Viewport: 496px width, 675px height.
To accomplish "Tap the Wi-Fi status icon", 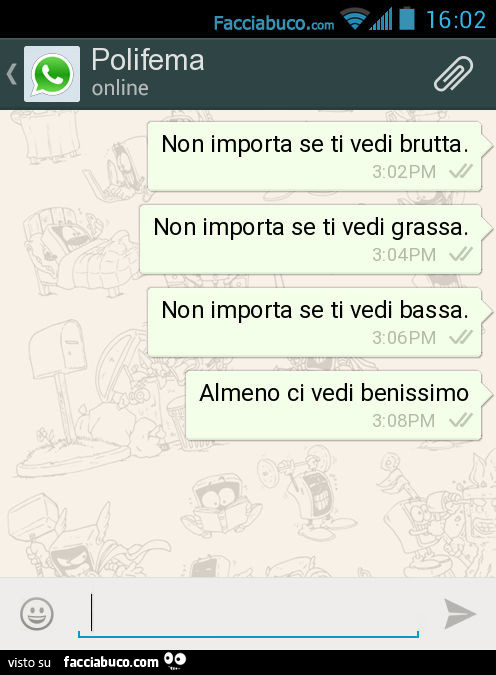I will [x=354, y=19].
